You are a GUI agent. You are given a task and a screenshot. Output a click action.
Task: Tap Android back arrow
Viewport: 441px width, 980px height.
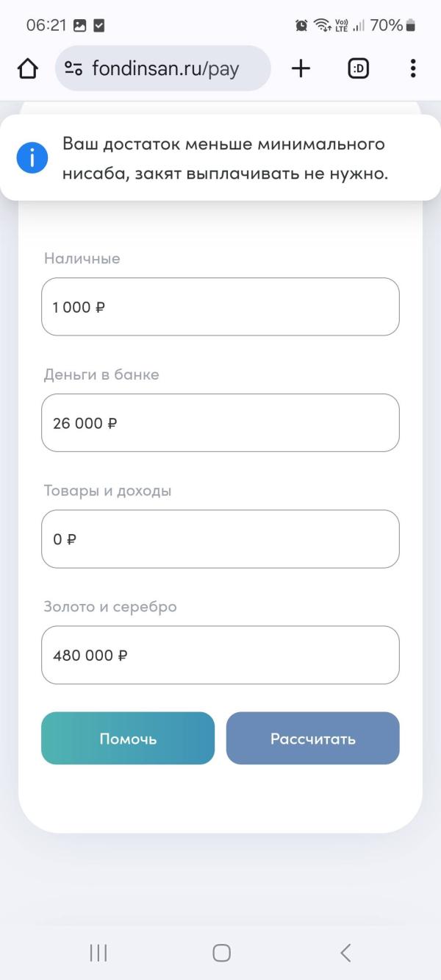coord(345,953)
